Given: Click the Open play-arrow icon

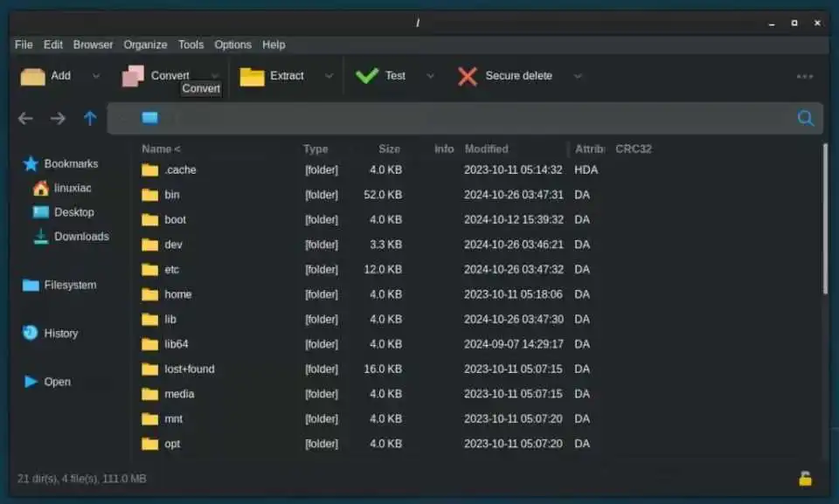Looking at the screenshot, I should [31, 382].
